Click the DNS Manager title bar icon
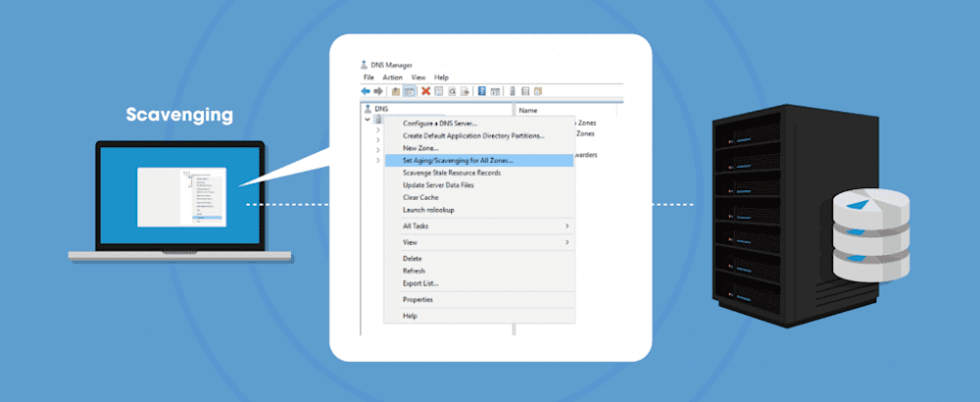The width and height of the screenshot is (980, 402). click(x=365, y=65)
